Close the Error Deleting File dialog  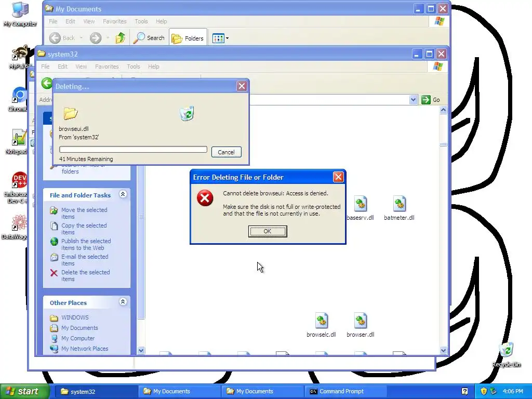tap(338, 177)
